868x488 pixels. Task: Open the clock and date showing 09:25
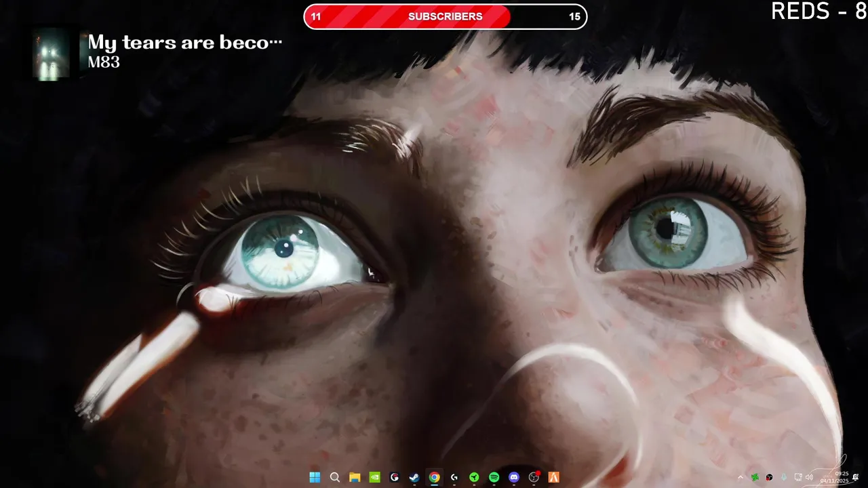click(835, 477)
